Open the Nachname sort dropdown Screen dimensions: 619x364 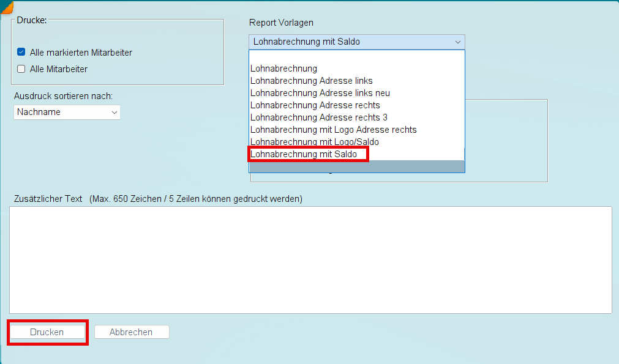coord(67,112)
